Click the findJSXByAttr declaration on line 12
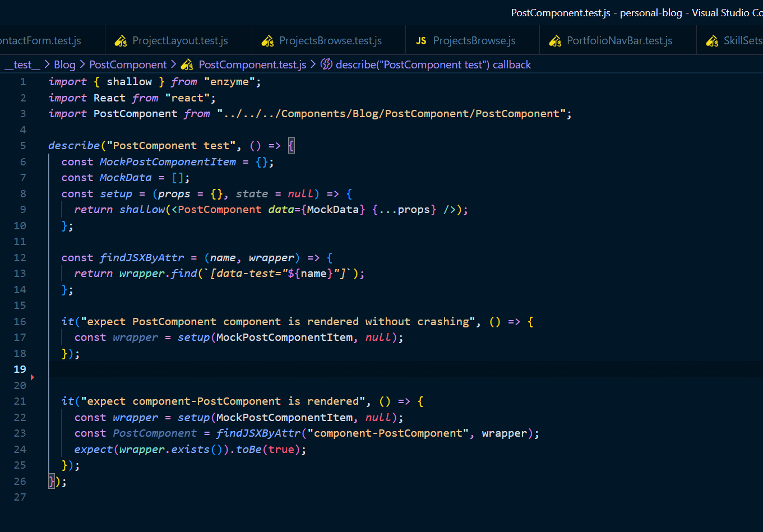Screen dimensions: 763x532 point(142,258)
